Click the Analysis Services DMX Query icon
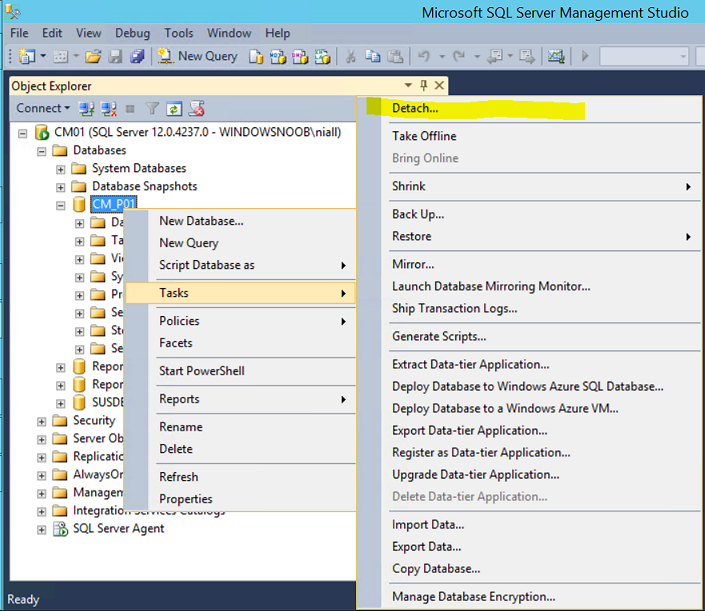The width and height of the screenshot is (705, 611). [300, 57]
